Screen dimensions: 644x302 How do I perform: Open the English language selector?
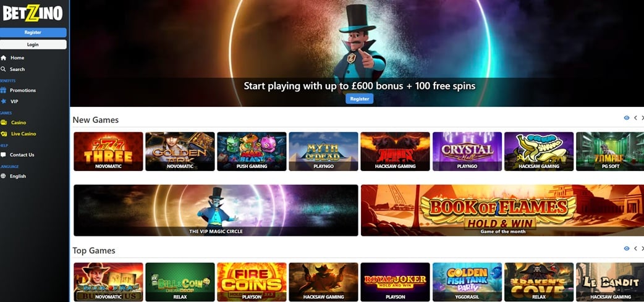click(x=18, y=177)
